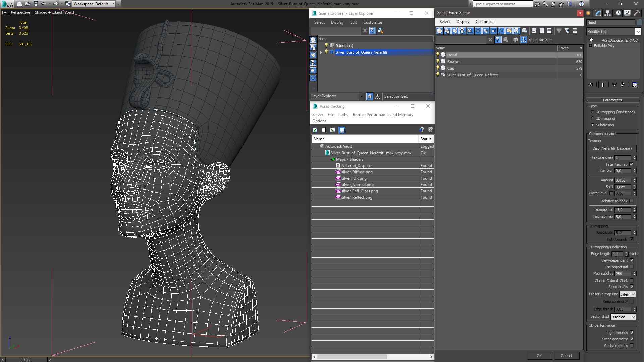
Task: Refresh asset tracking list
Action: (x=315, y=130)
